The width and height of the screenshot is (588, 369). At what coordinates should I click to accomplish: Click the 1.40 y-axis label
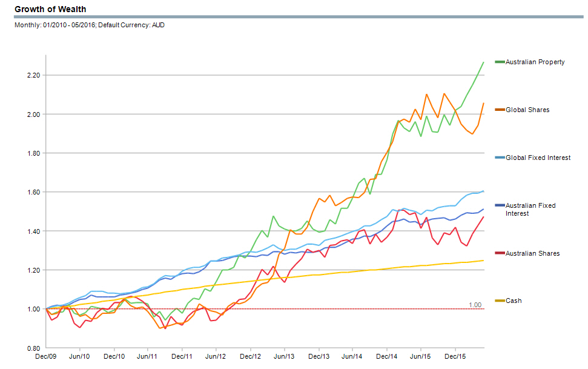click(33, 231)
